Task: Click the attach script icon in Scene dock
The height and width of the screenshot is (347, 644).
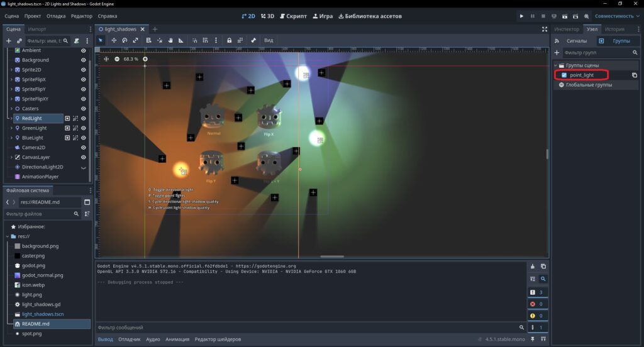Action: (x=77, y=41)
